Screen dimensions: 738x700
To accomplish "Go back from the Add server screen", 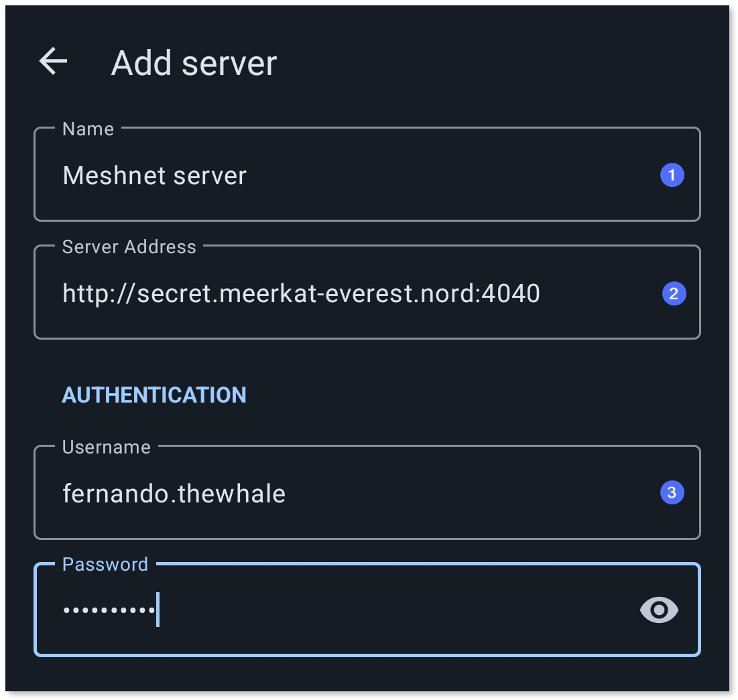I will (52, 62).
